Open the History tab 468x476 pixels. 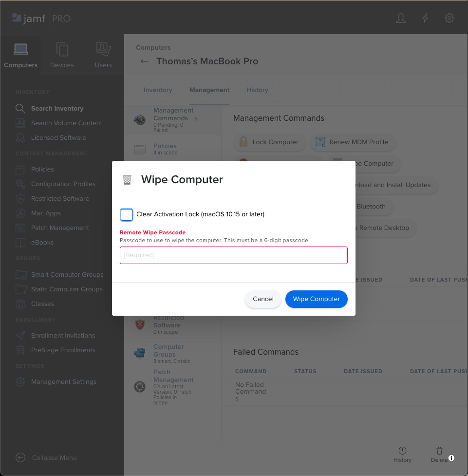click(x=257, y=90)
